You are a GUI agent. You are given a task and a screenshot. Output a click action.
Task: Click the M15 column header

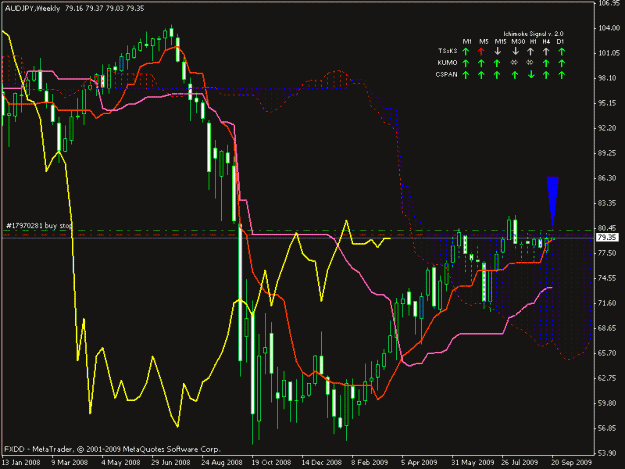500,41
